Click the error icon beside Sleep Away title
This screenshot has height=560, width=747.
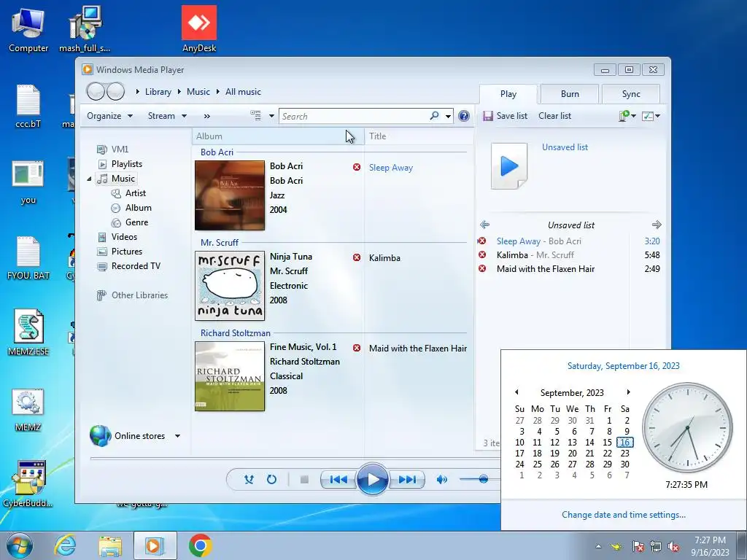coord(356,167)
